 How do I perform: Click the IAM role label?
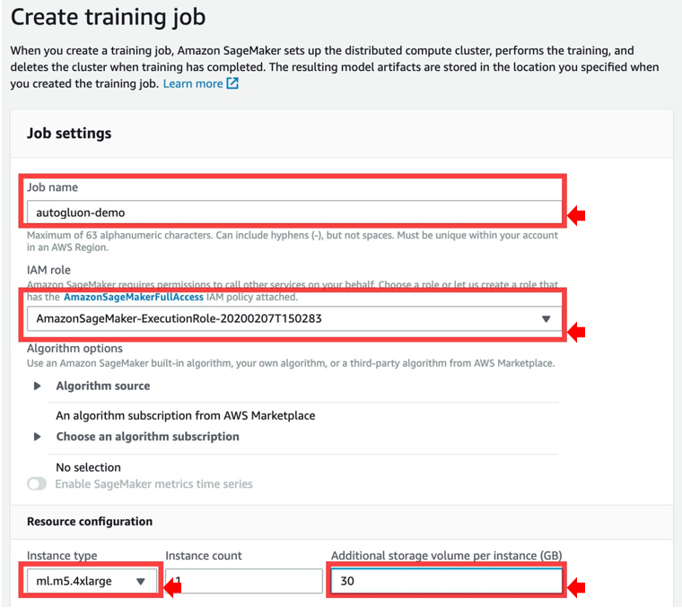pyautogui.click(x=48, y=270)
